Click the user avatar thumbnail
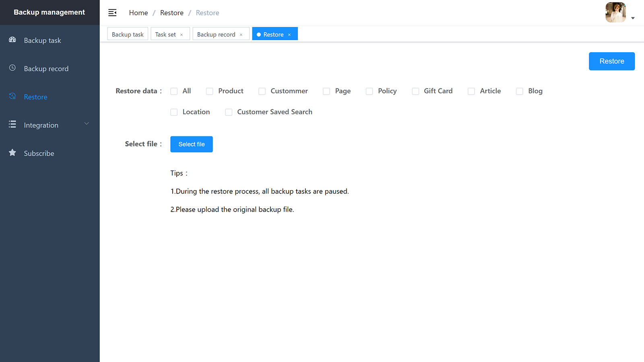 (x=615, y=12)
